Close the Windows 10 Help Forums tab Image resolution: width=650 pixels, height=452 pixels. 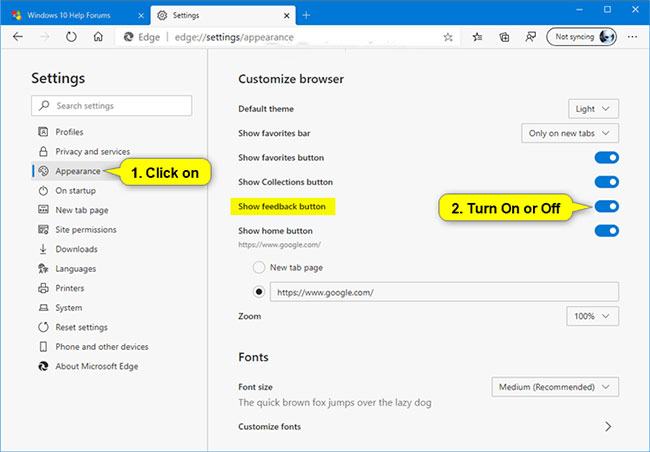point(141,16)
